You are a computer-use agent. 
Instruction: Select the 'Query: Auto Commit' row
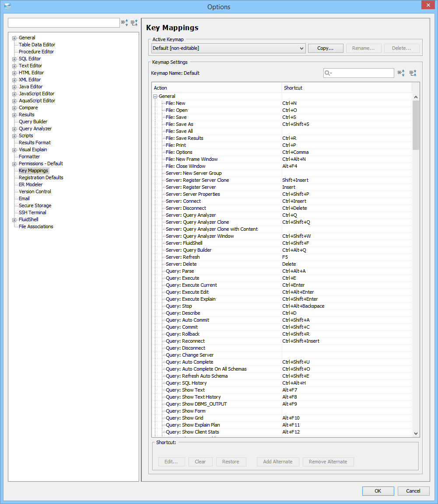point(282,320)
